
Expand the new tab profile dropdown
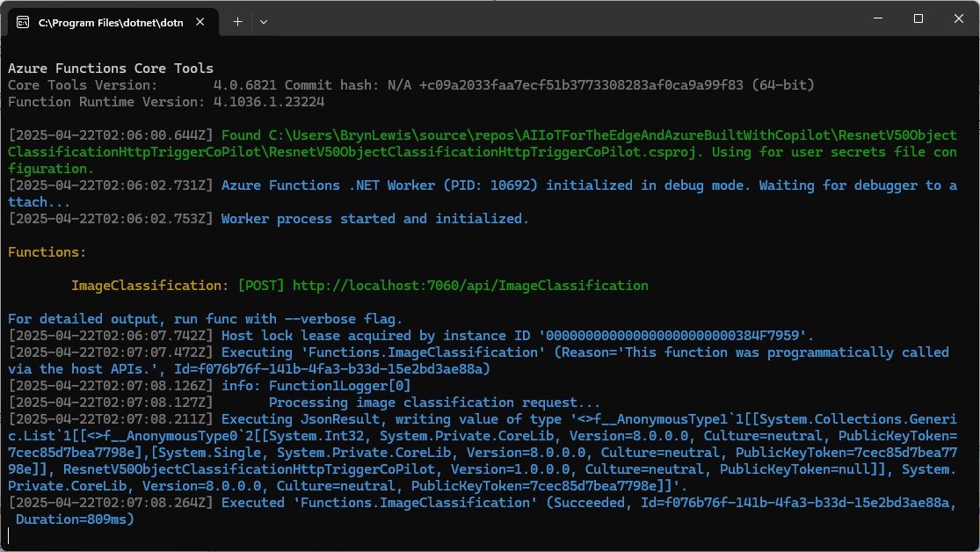click(x=263, y=21)
